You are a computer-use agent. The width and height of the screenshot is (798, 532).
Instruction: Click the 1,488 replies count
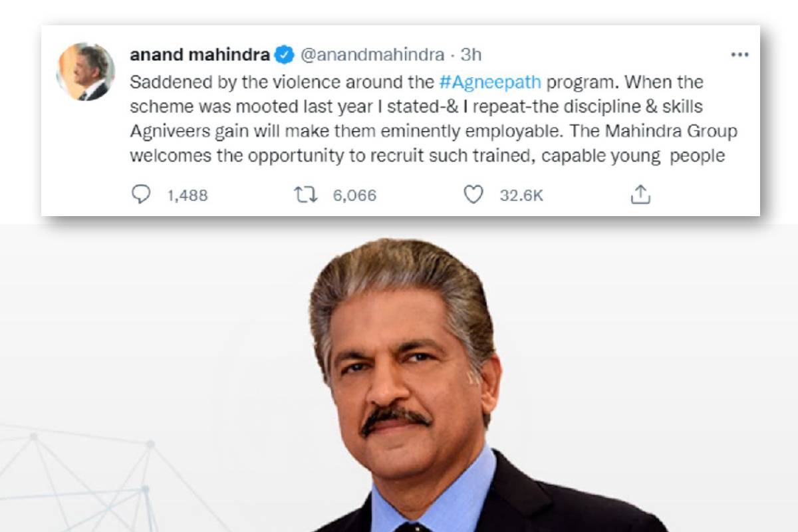tap(187, 196)
